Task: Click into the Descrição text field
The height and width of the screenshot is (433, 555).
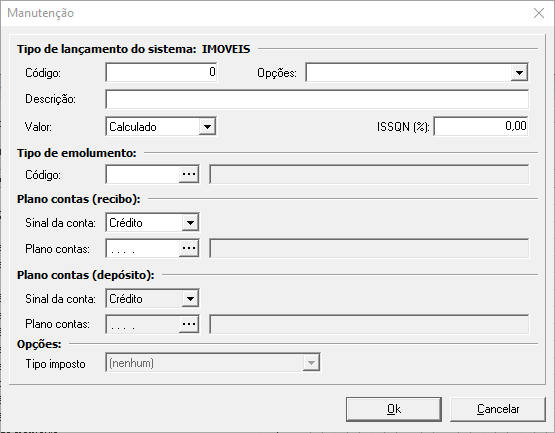Action: tap(317, 99)
